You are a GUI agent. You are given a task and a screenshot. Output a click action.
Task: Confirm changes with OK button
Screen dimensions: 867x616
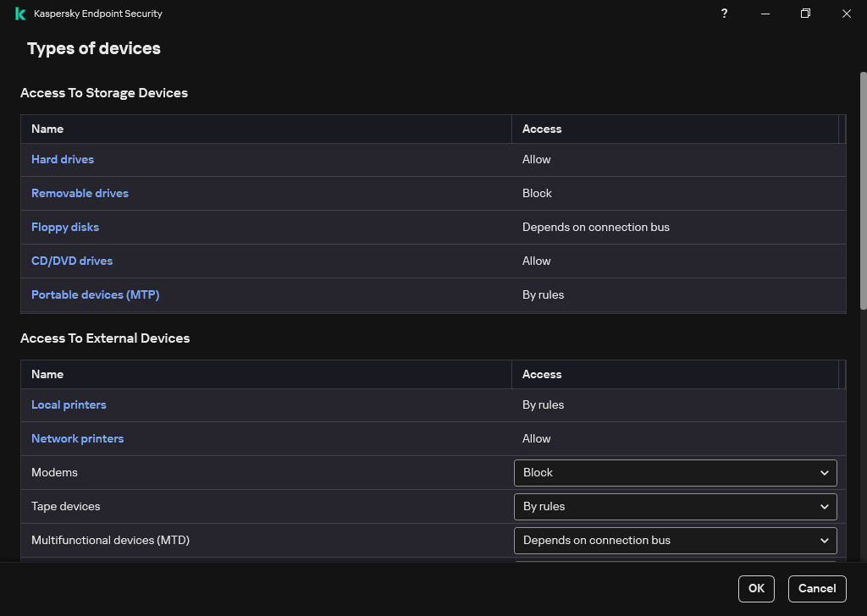[755, 588]
